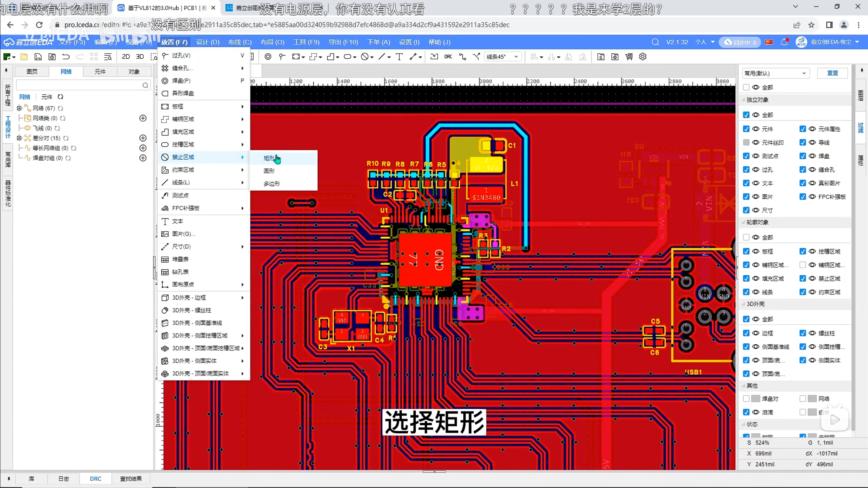868x488 pixels.
Task: Toggle eye visibility for 焊盘 filter
Action: [812, 156]
